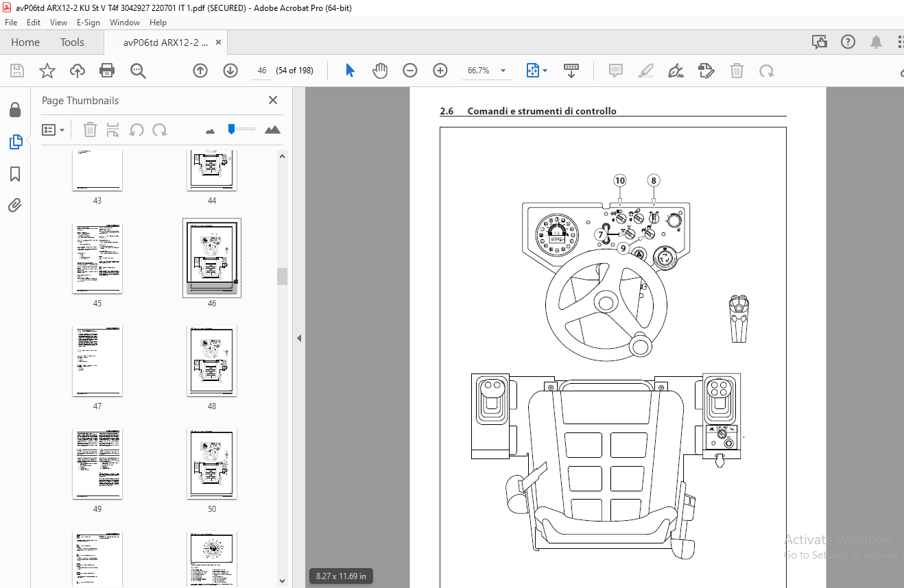Open the Help question mark icon

848,42
